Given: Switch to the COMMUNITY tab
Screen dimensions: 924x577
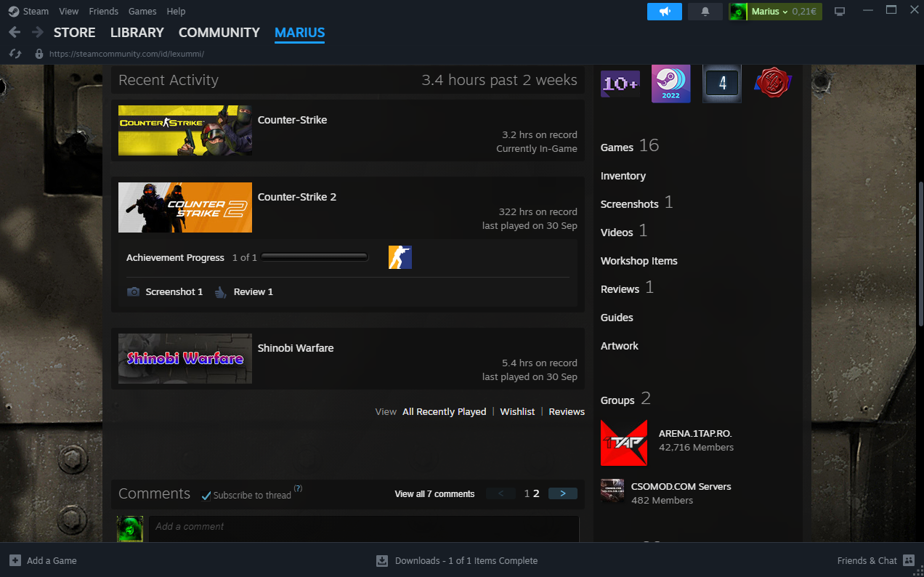Looking at the screenshot, I should 219,33.
